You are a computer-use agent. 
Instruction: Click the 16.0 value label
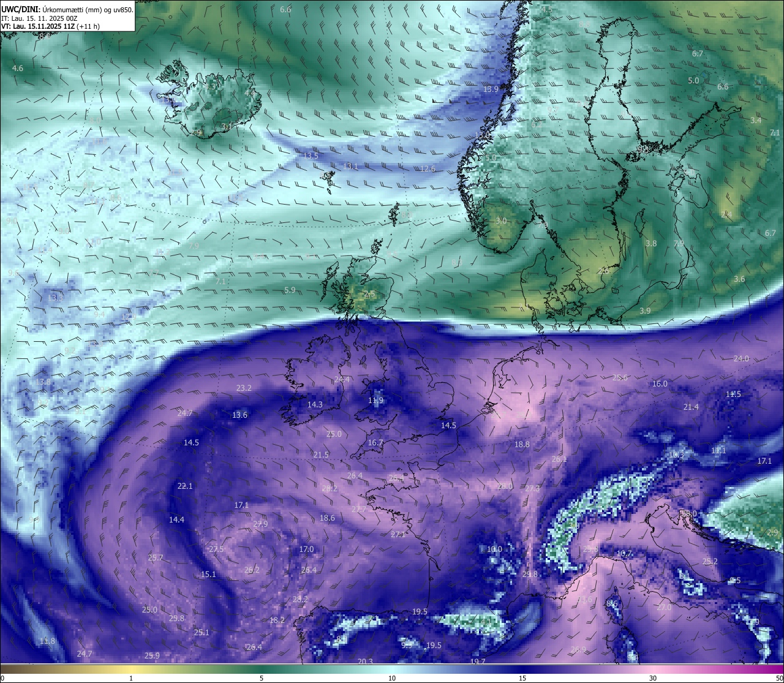coord(660,383)
